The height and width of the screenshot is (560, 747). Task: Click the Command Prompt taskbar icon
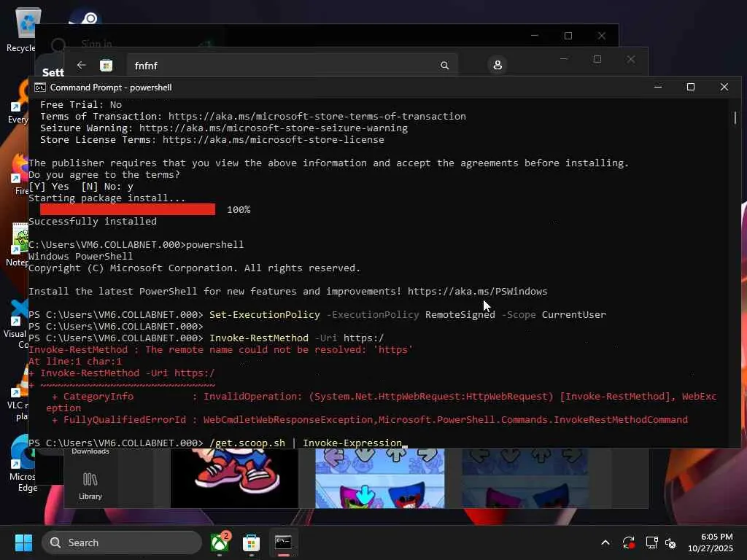pos(283,542)
